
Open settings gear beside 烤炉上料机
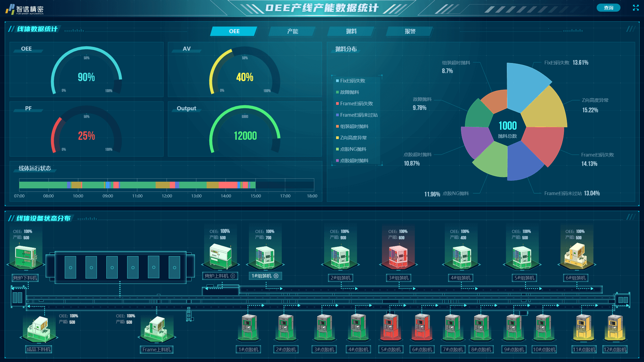[x=233, y=276]
